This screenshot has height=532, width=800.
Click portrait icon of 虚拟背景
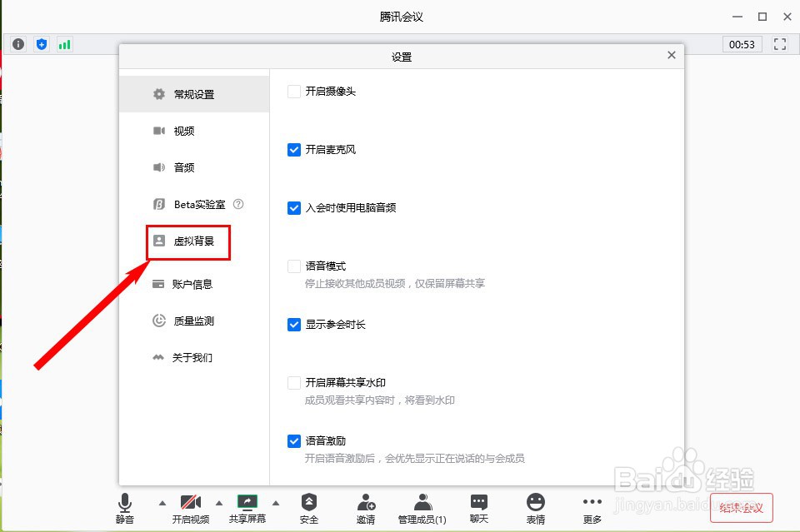159,241
